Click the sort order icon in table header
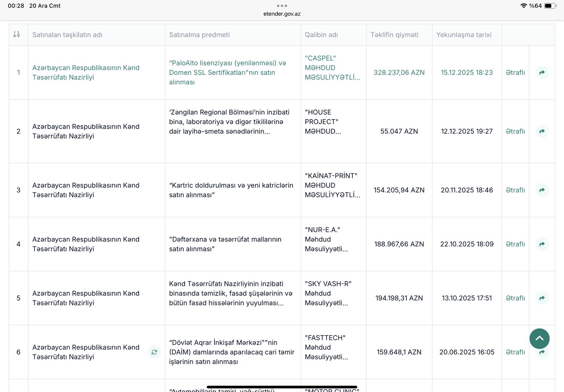The image size is (564, 392). pos(16,34)
